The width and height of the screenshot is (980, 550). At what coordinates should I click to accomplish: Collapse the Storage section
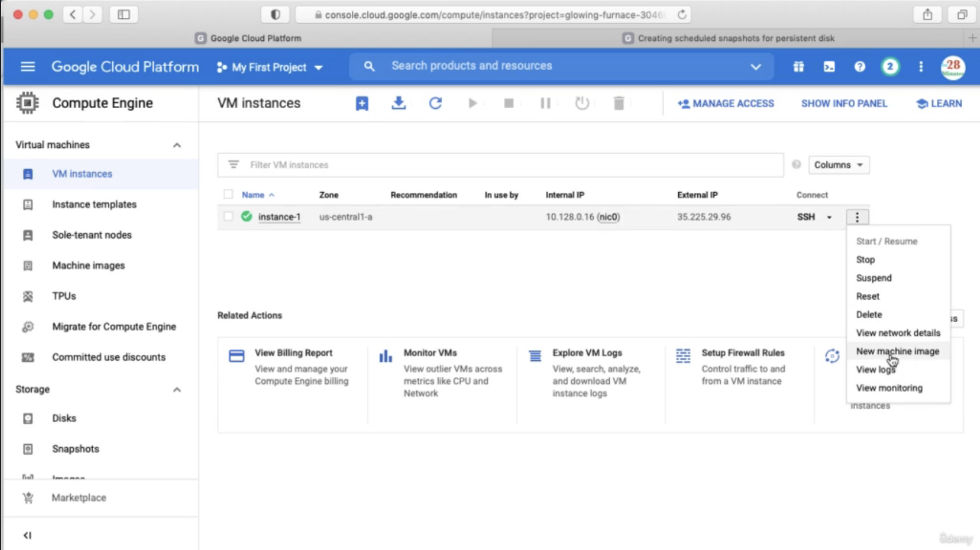click(x=177, y=389)
